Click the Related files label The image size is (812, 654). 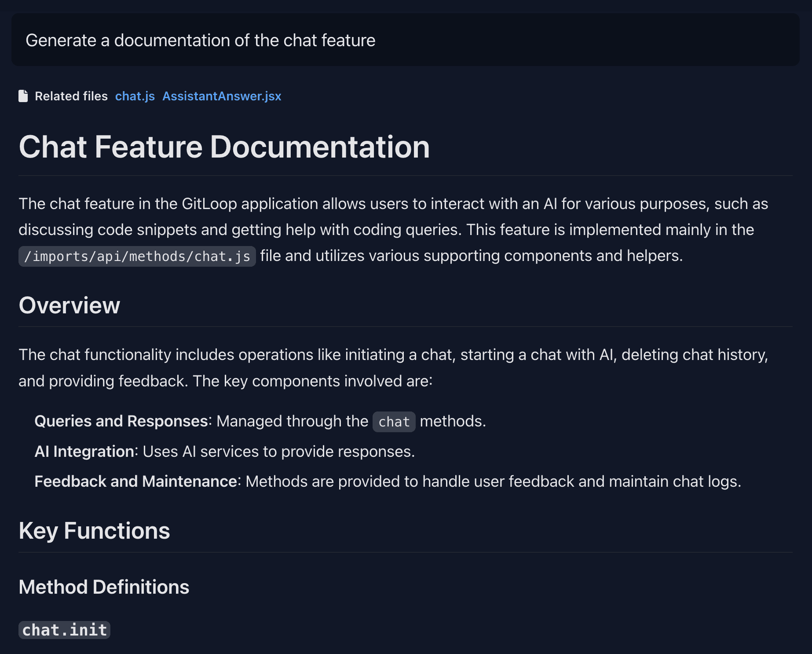pyautogui.click(x=71, y=96)
